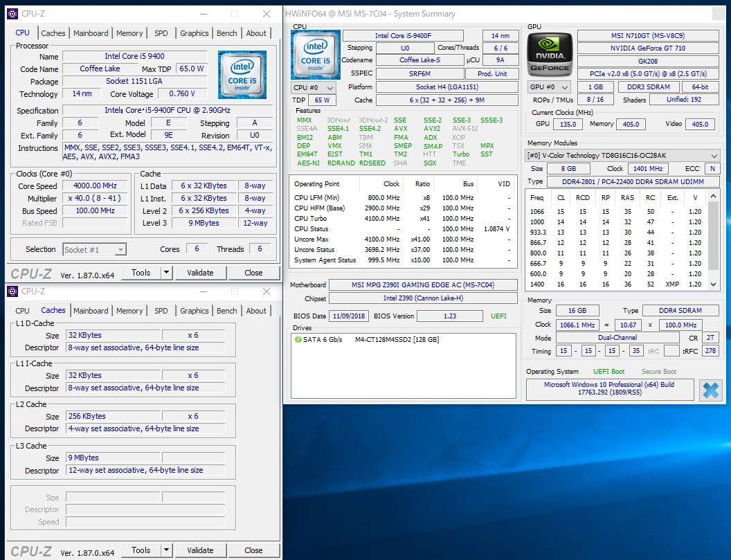Click the Core Speed 4000.00 MHz field
The image size is (731, 560).
pyautogui.click(x=95, y=186)
